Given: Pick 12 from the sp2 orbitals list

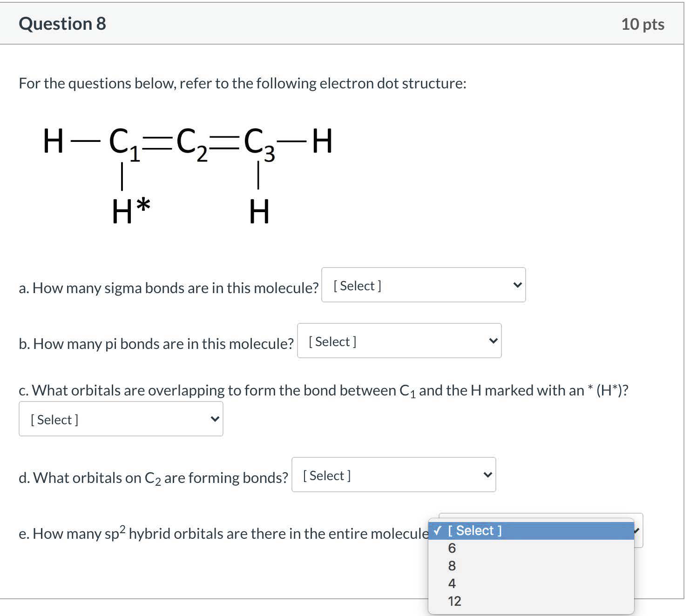Looking at the screenshot, I should (454, 601).
